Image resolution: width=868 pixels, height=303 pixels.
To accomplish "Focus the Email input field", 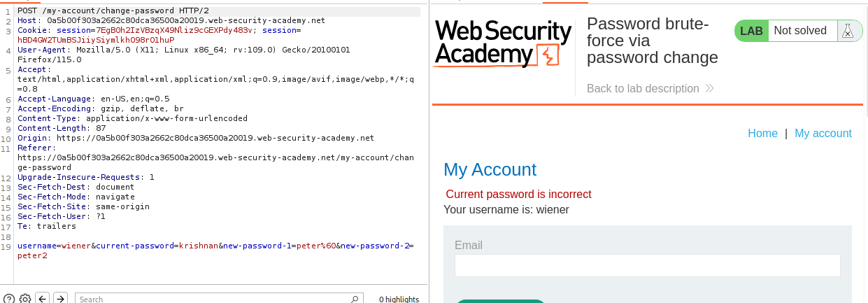I will click(x=647, y=265).
